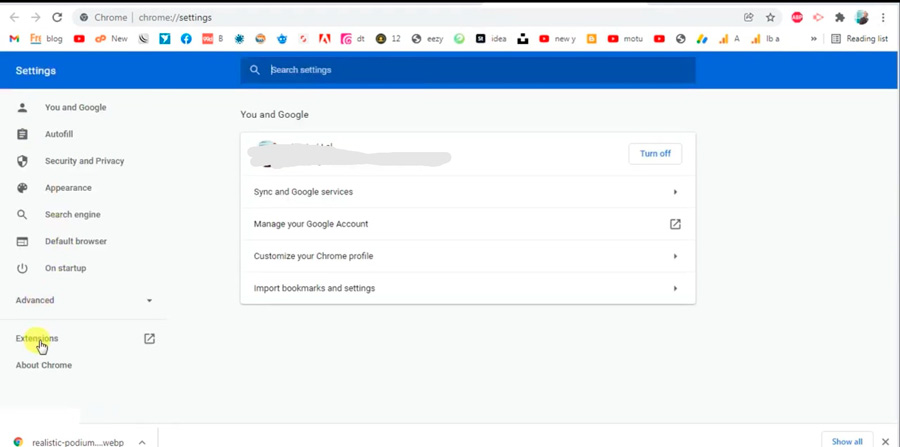Open Security and Privacy settings
The height and width of the screenshot is (447, 900).
pos(83,161)
